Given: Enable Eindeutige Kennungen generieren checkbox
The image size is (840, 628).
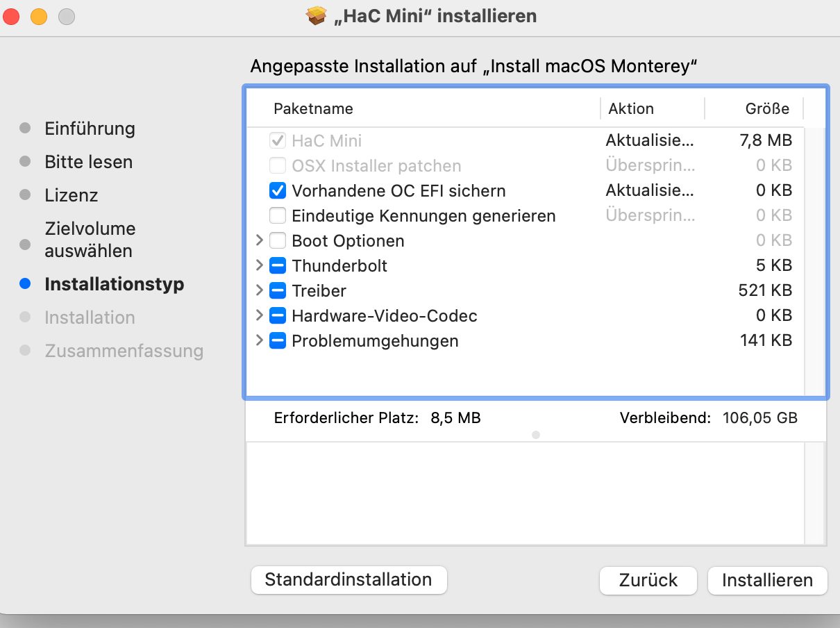Looking at the screenshot, I should (278, 216).
